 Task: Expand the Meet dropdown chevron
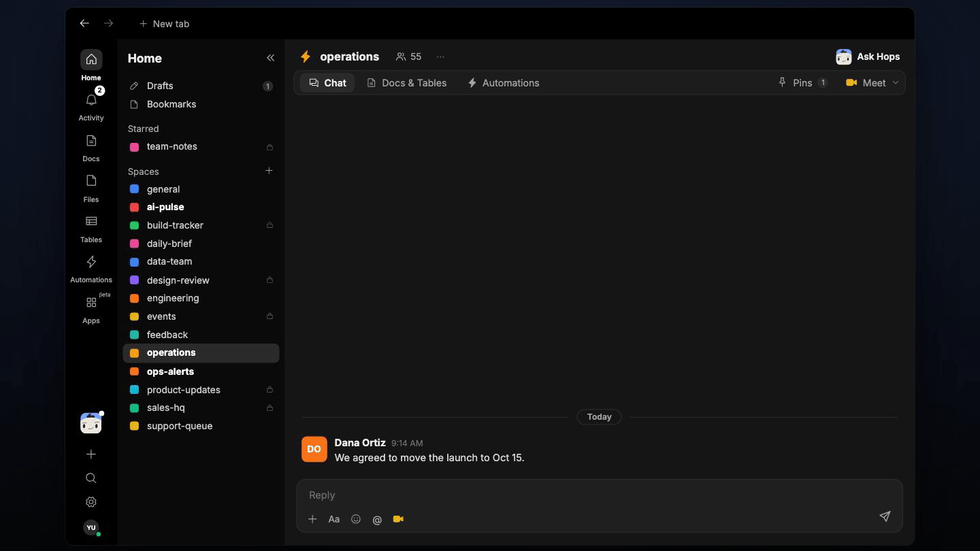[896, 83]
